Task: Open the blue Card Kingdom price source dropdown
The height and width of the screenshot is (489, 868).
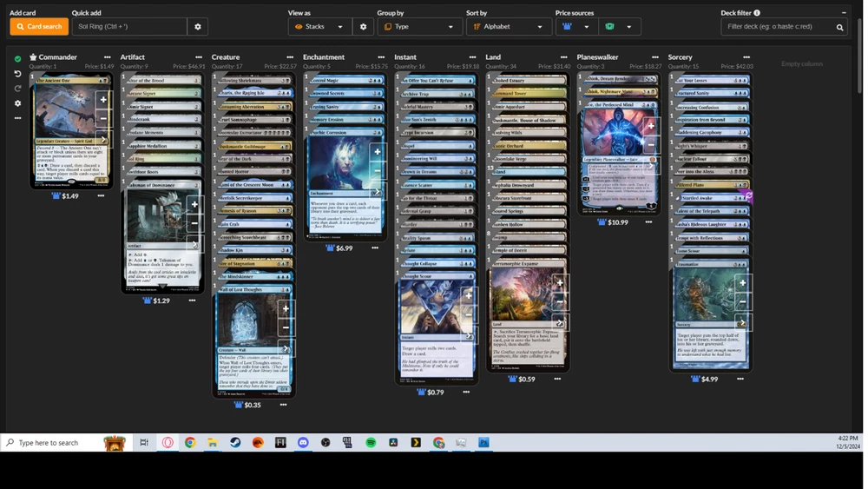Action: pyautogui.click(x=576, y=27)
